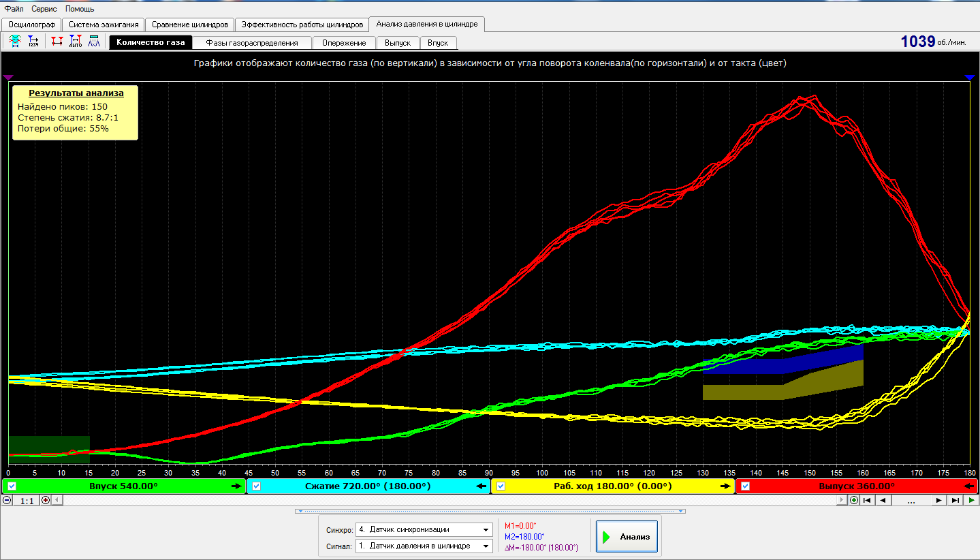Click arrow on Впуск 540.00° bar

pos(236,486)
